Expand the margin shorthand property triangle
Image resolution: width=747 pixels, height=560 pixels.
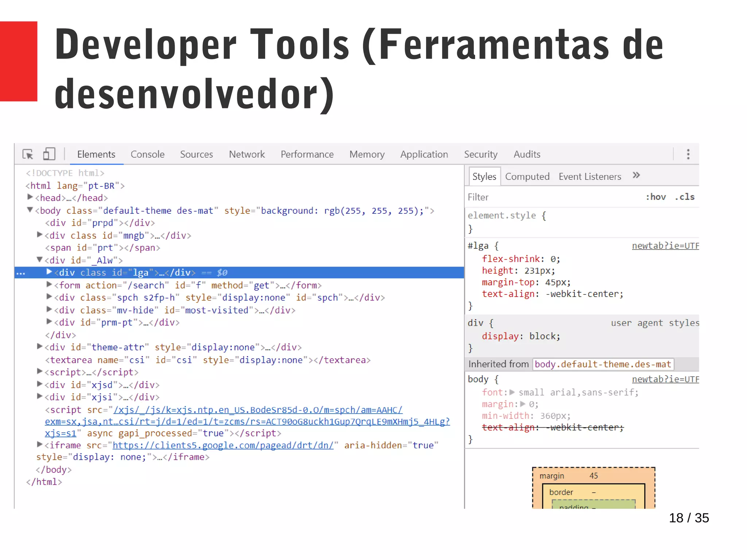523,404
